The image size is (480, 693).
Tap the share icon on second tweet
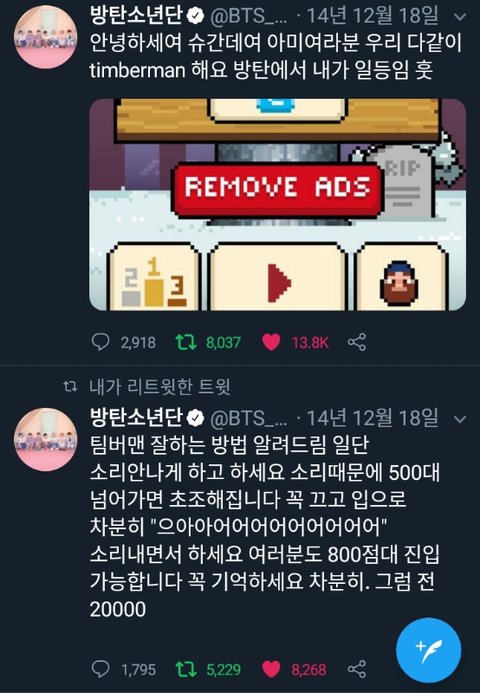click(357, 669)
